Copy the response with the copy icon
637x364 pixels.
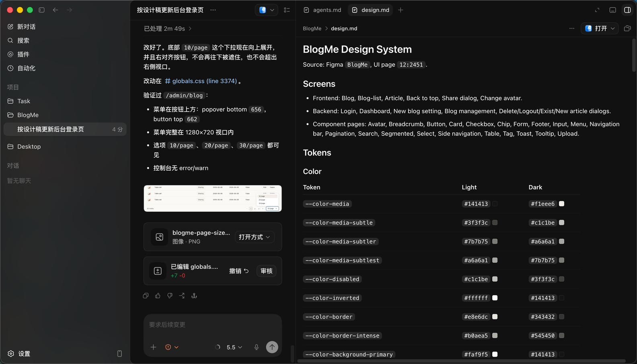point(146,296)
